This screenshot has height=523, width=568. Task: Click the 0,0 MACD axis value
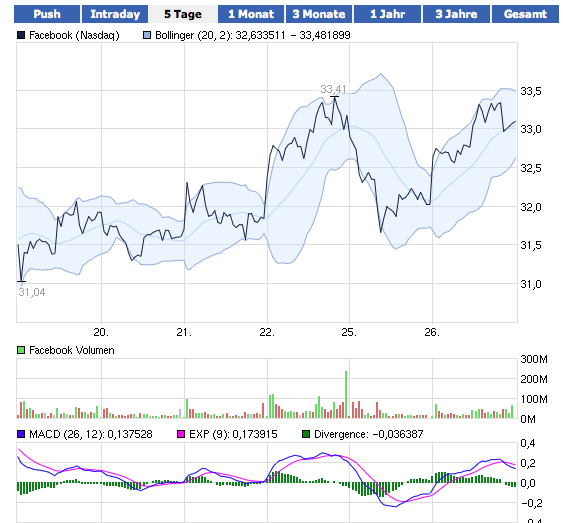(528, 483)
